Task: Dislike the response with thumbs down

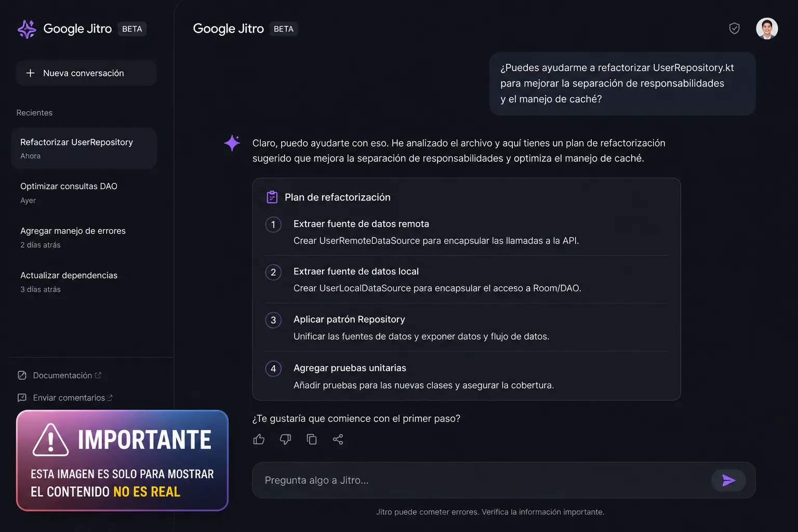Action: (285, 440)
